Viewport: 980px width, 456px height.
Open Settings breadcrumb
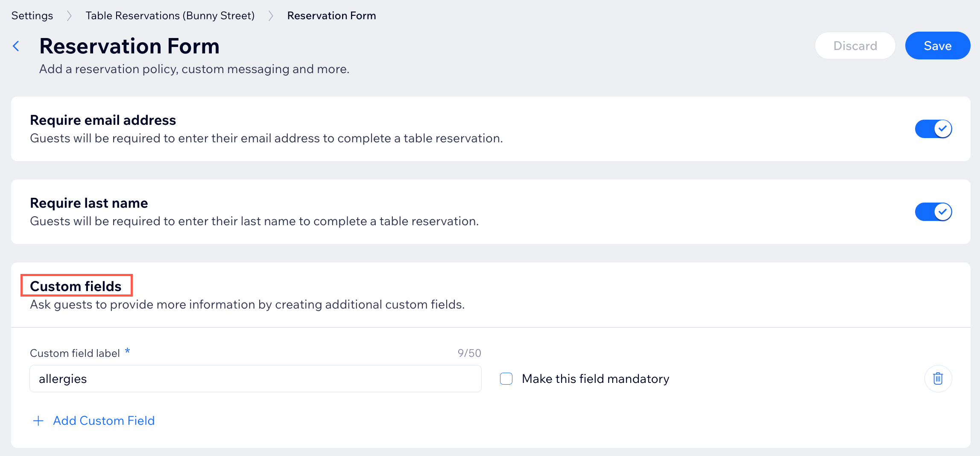32,16
